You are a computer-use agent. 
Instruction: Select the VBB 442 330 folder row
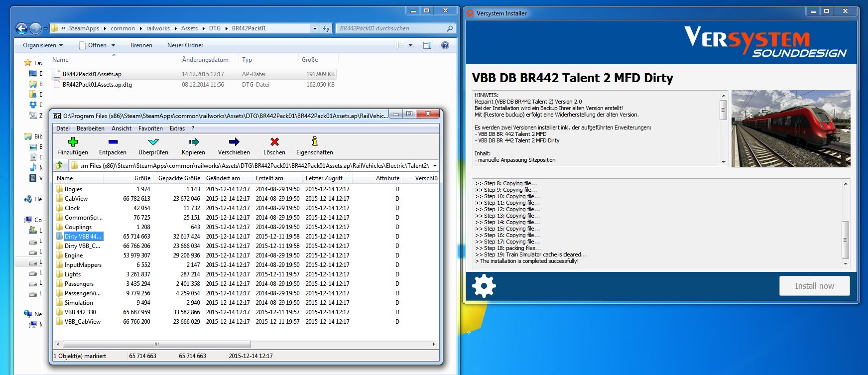pyautogui.click(x=246, y=312)
